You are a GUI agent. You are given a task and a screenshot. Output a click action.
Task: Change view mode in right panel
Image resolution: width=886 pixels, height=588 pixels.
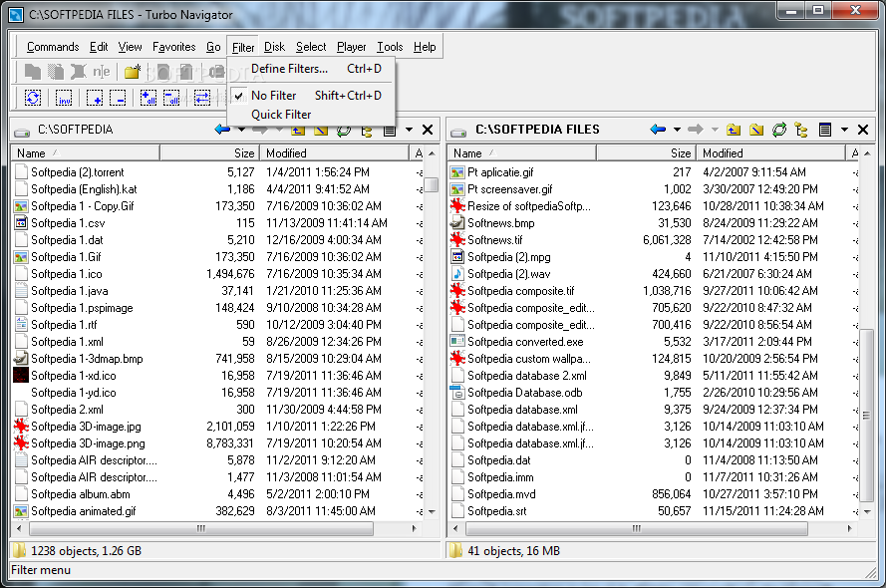point(825,130)
